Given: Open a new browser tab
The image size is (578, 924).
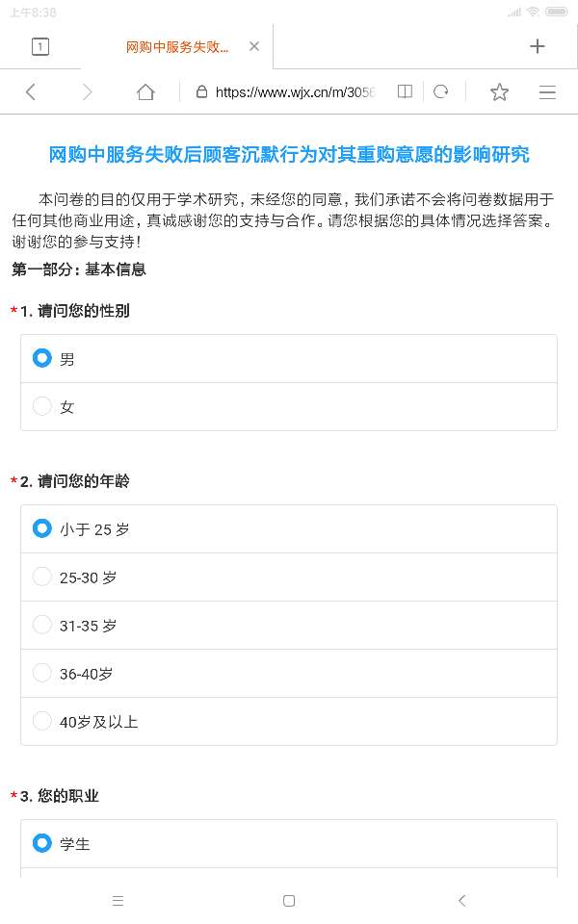Looking at the screenshot, I should tap(538, 46).
